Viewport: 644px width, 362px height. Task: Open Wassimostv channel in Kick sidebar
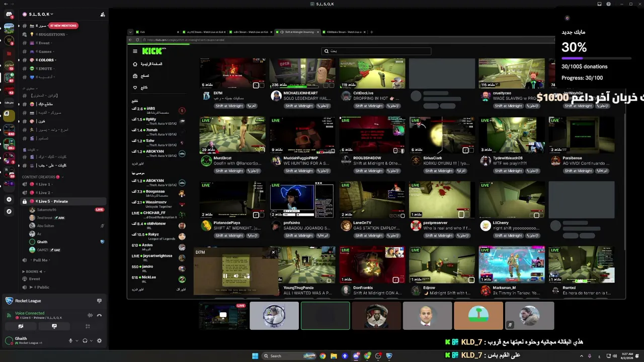pos(158,204)
